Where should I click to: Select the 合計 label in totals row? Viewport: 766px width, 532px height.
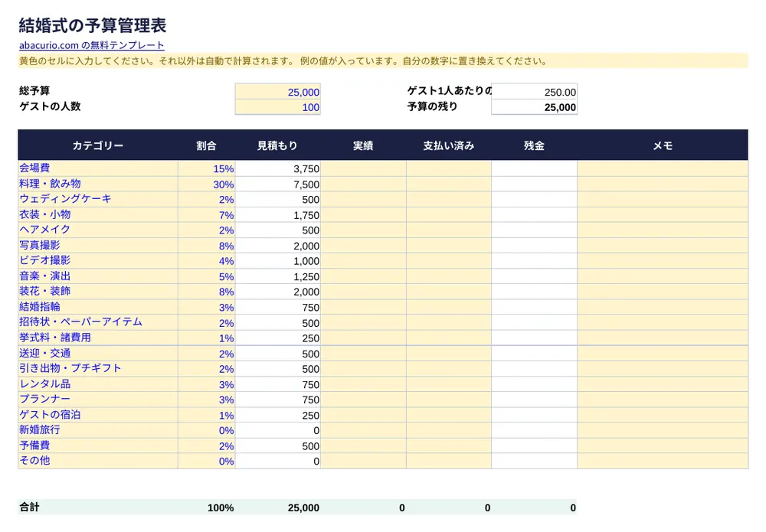29,507
